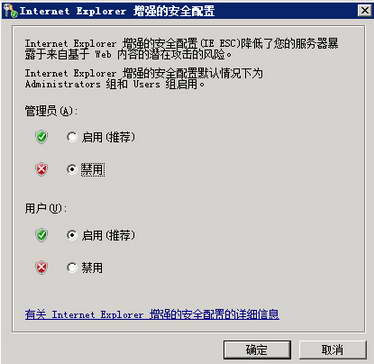Viewport: 374px width, 364px height.
Task: Select 禁用 radio button for 管理员
Action: point(72,170)
